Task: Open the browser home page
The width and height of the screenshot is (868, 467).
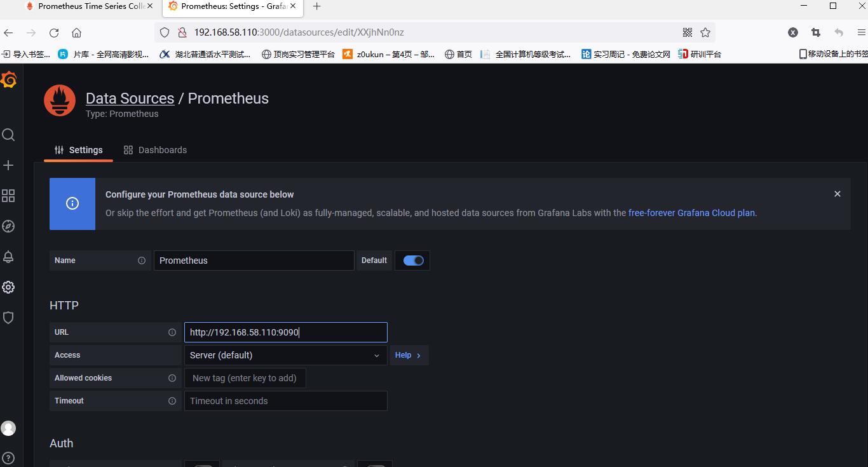Action: 76,32
